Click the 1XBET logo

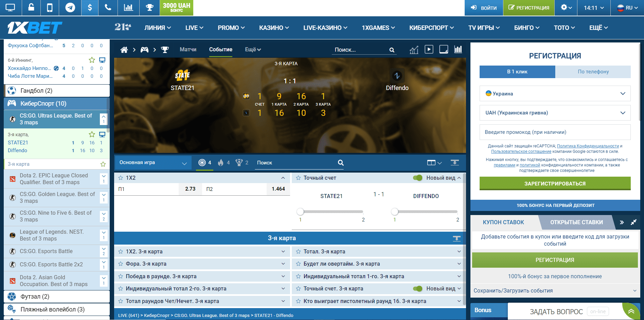point(35,28)
